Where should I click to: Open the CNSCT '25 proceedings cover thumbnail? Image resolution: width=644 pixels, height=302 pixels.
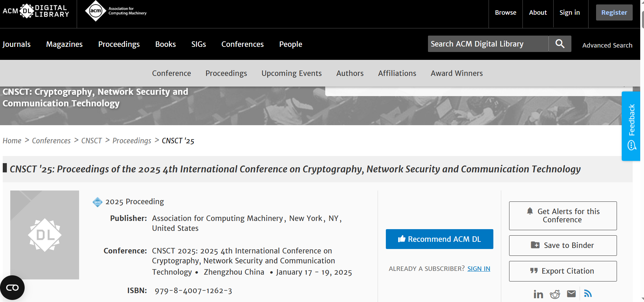(x=45, y=235)
